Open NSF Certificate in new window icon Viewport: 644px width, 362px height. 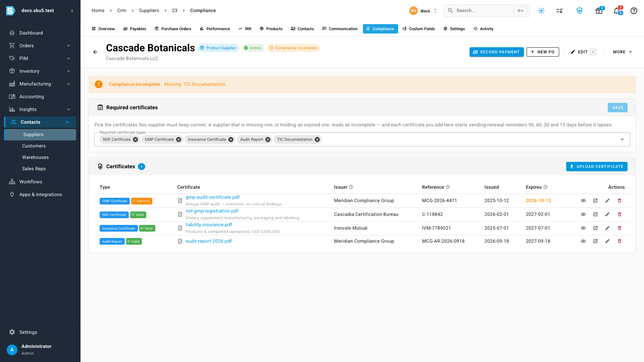pos(595,215)
